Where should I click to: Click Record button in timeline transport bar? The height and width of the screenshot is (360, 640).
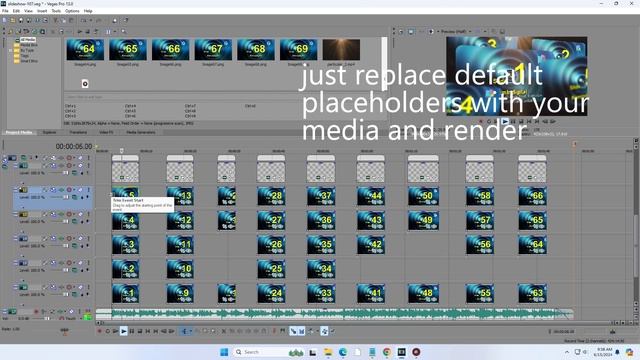99,331
